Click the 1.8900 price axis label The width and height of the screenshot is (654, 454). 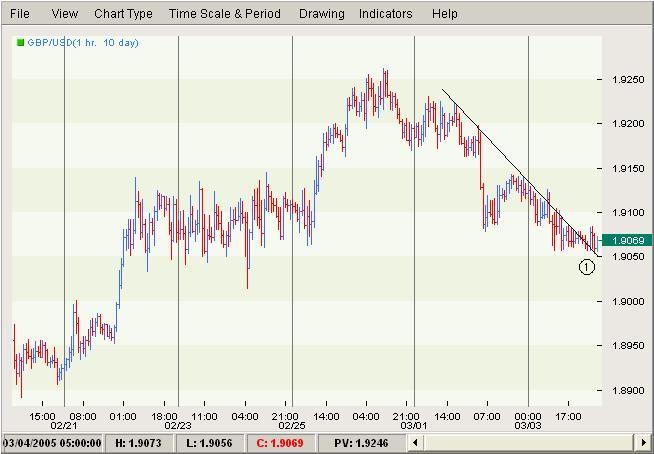pyautogui.click(x=628, y=391)
